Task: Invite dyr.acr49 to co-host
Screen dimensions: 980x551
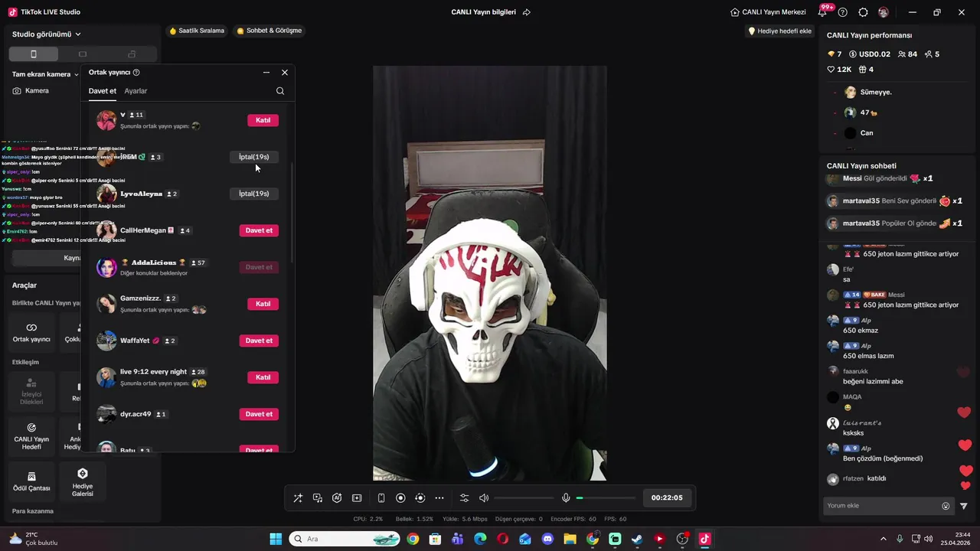Action: 259,414
